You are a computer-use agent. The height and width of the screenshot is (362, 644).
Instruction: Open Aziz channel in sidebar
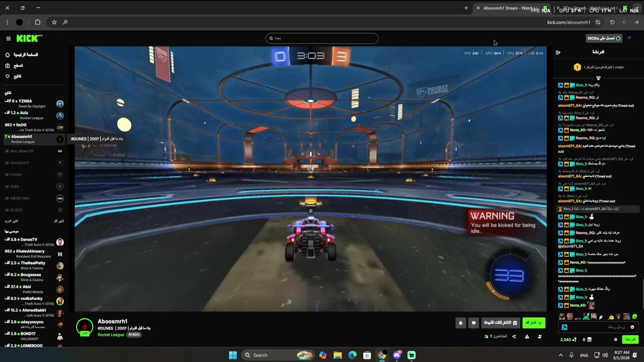click(34, 115)
